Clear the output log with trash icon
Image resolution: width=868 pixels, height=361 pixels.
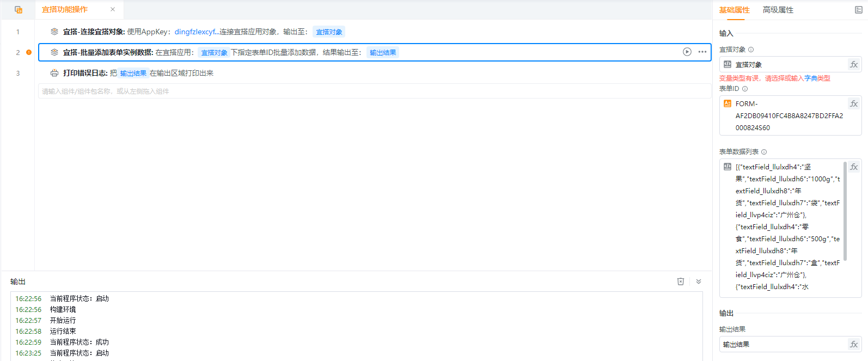click(680, 282)
